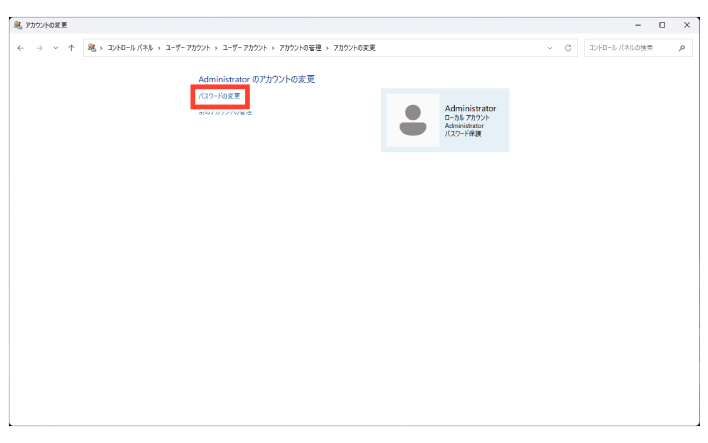Open コントロール パネル breadcrumb
This screenshot has height=443, width=708.
tap(130, 48)
